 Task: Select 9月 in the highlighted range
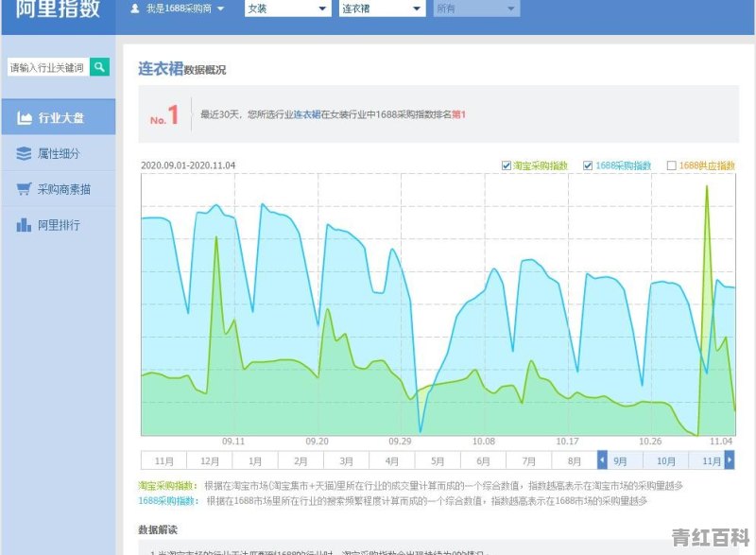[x=620, y=461]
